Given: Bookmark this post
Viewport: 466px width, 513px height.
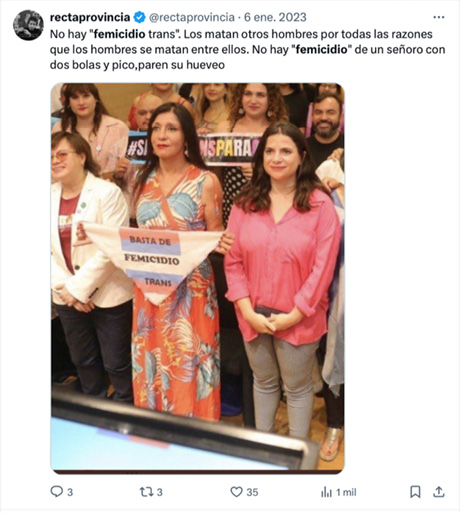Looking at the screenshot, I should (415, 492).
